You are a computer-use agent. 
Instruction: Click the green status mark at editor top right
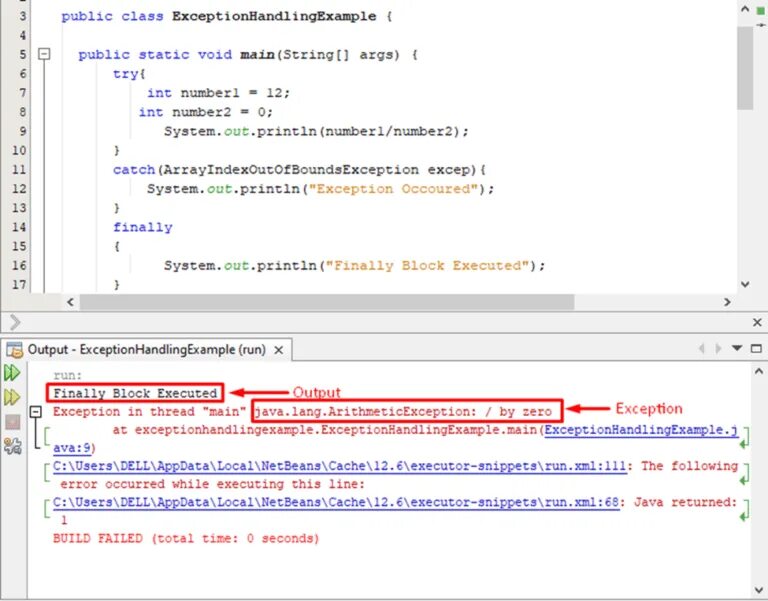tap(761, 11)
